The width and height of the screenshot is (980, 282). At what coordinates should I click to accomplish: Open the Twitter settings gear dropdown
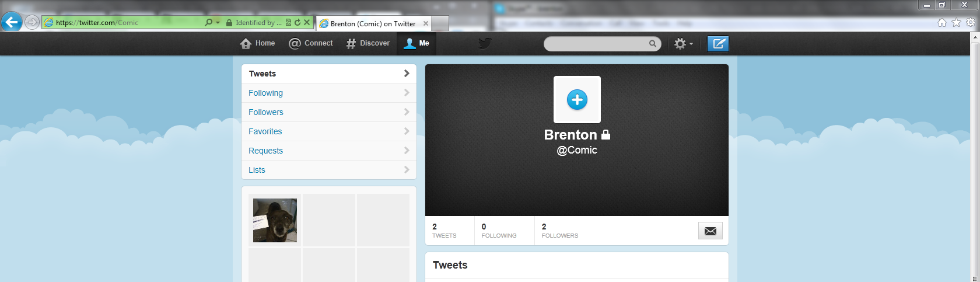(684, 44)
